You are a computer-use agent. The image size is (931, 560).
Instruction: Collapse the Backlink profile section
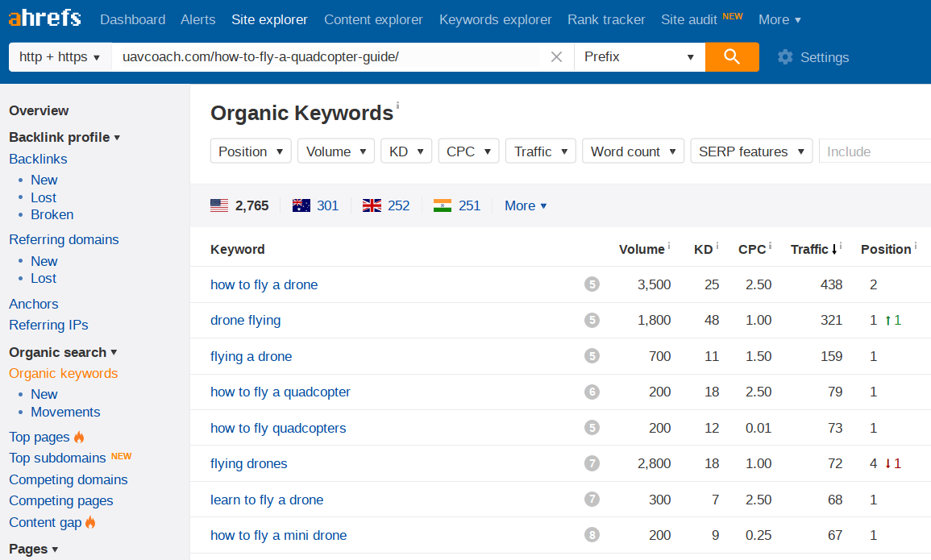[64, 137]
